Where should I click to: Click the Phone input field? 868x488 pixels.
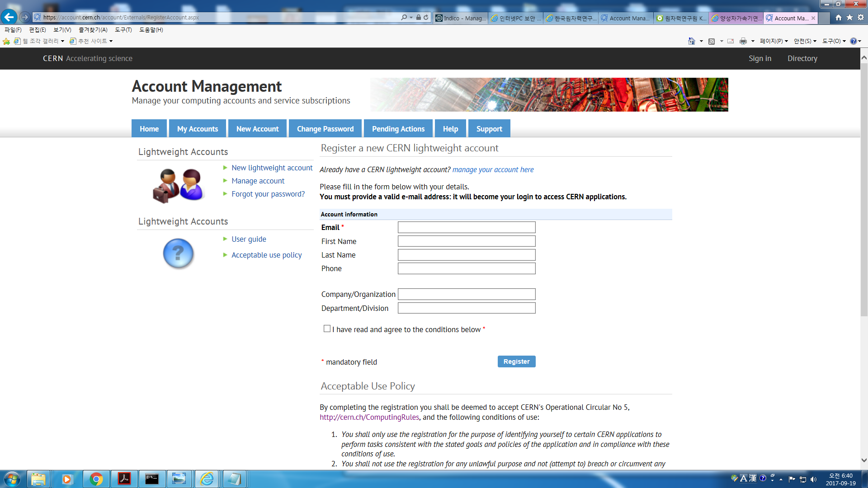coord(467,268)
